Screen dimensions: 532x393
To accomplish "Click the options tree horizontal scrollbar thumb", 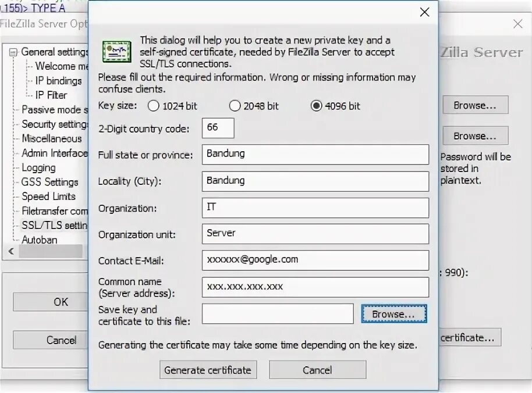I will pos(50,251).
